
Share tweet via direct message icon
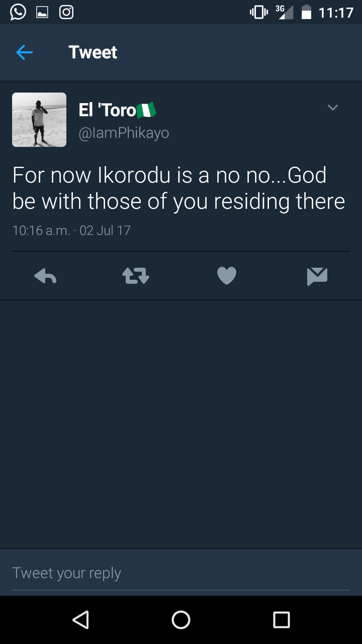(317, 276)
